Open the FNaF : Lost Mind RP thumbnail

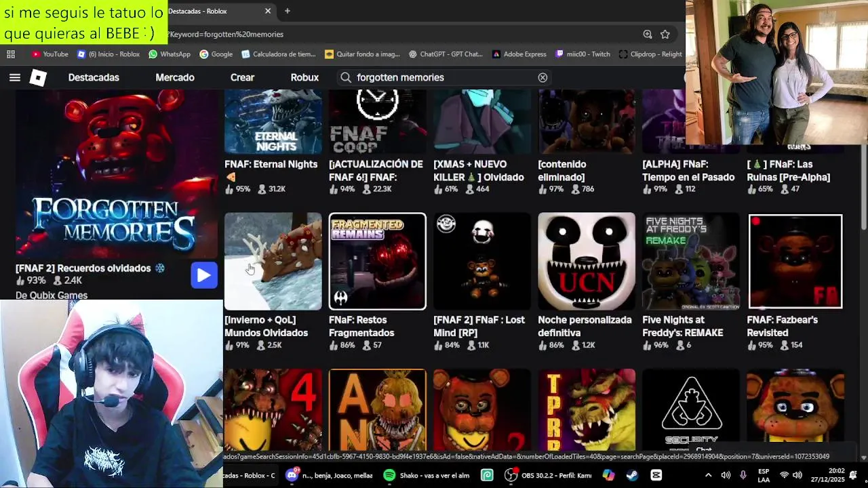pyautogui.click(x=482, y=261)
